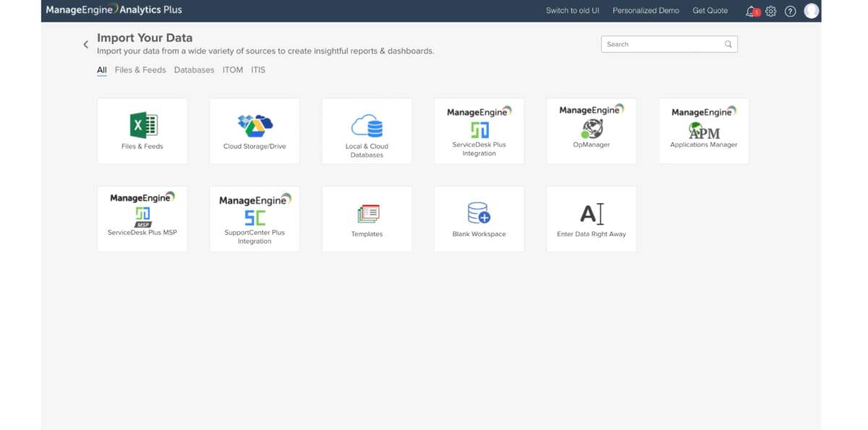Select the Files & Feeds filter tab
868x430 pixels.
tap(139, 69)
